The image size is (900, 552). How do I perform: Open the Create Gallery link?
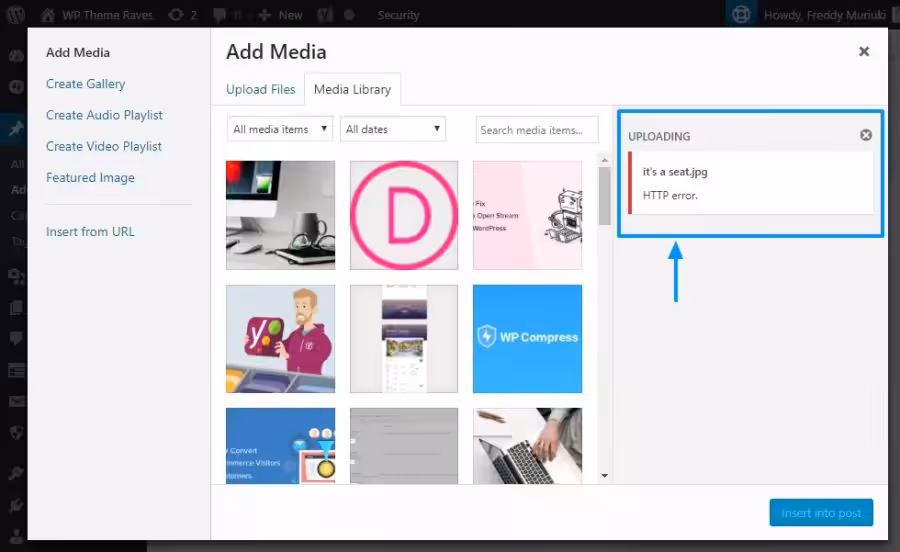(86, 84)
